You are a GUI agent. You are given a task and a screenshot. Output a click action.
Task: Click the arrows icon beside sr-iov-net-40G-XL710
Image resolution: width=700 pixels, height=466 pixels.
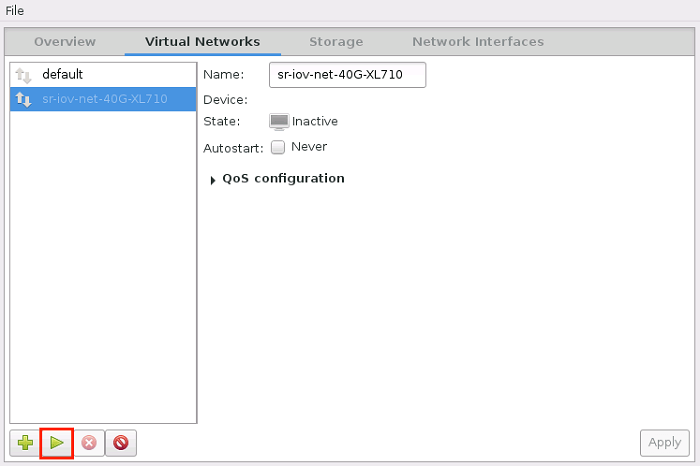click(x=25, y=99)
